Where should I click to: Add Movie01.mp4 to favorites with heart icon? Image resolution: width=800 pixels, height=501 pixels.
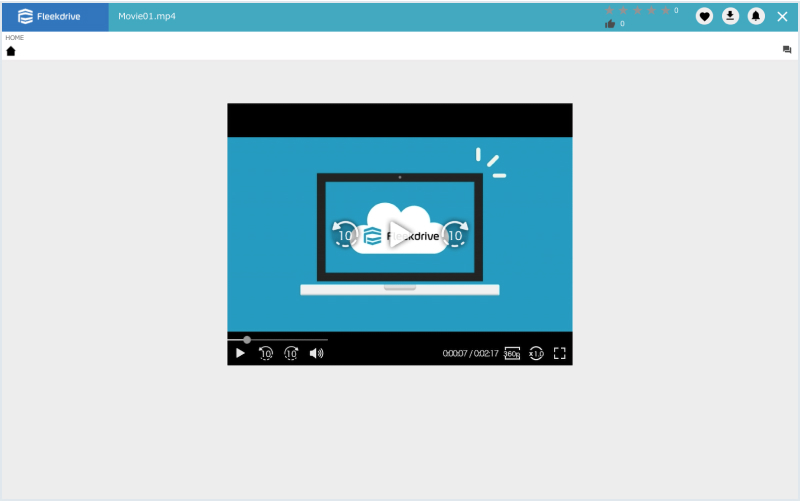click(704, 16)
